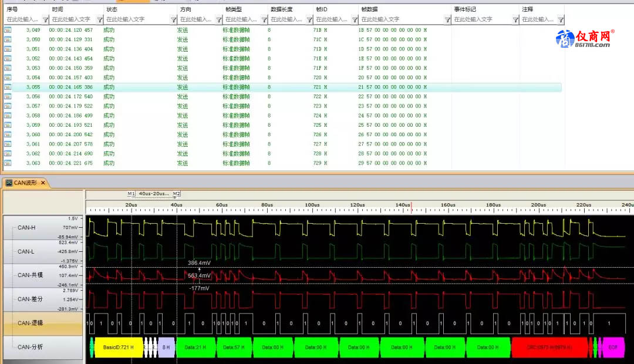The height and width of the screenshot is (364, 634).
Task: Sort by the 时间 column header
Action: click(57, 9)
